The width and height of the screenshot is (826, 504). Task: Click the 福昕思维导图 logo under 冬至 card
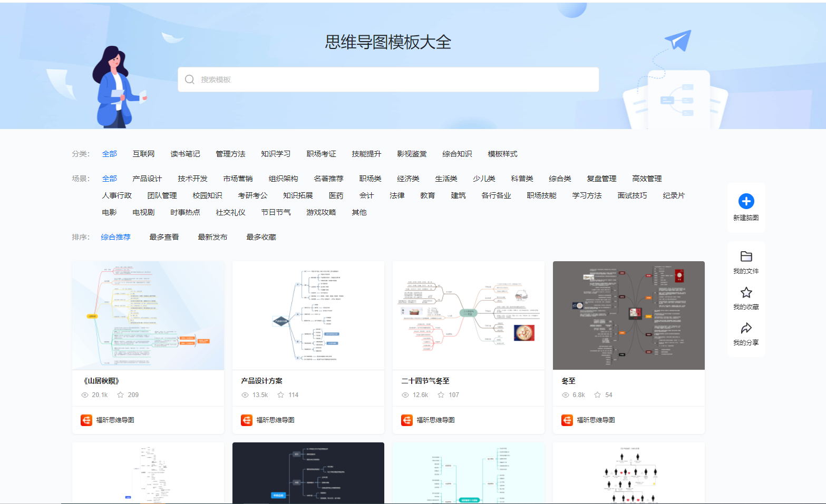tap(567, 420)
